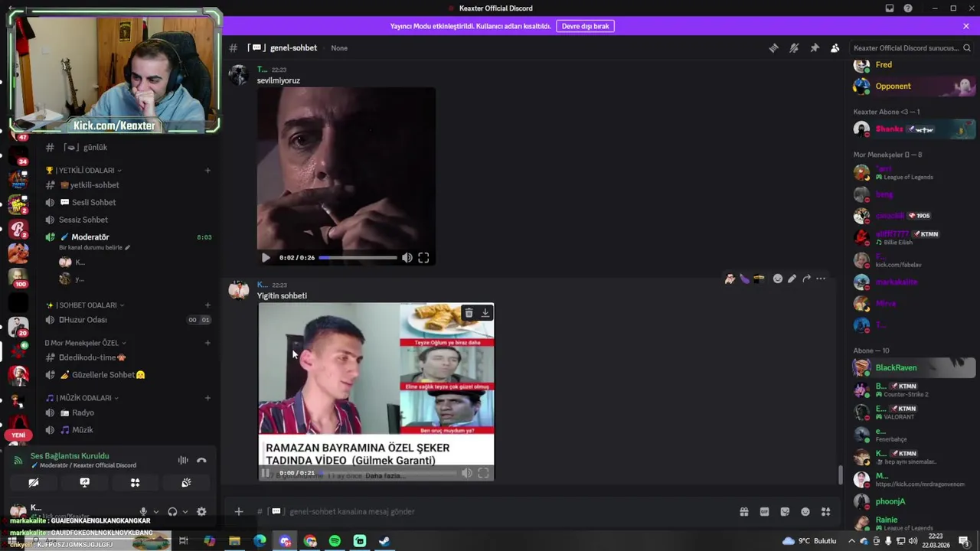Image resolution: width=980 pixels, height=551 pixels.
Task: Download the Yigitin sohbeti video attachment
Action: (485, 313)
